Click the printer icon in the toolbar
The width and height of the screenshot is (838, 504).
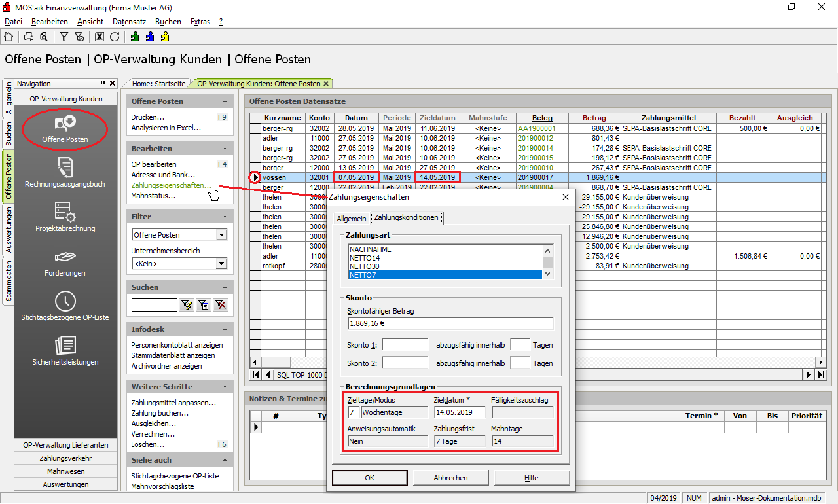[x=29, y=37]
